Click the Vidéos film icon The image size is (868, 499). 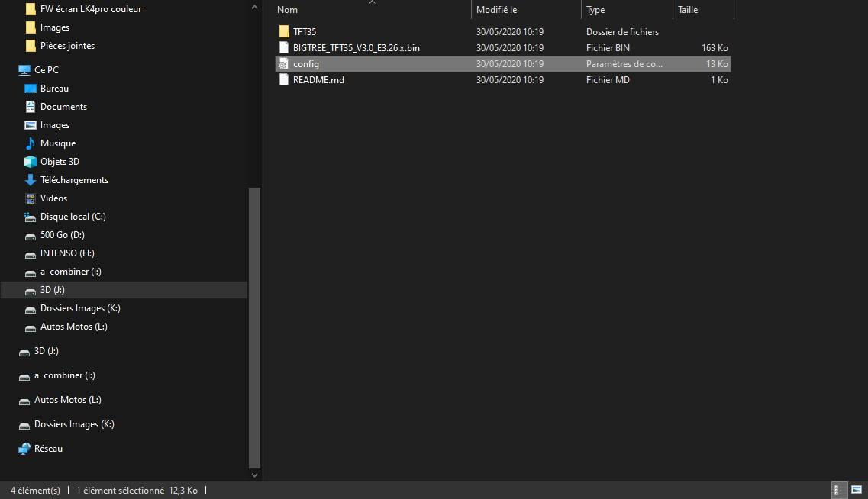(x=31, y=198)
